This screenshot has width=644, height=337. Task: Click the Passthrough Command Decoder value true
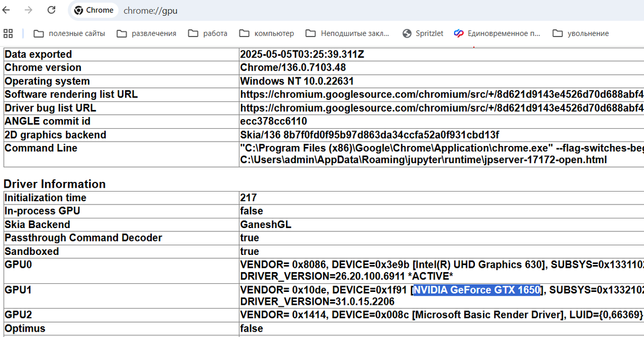pyautogui.click(x=250, y=238)
